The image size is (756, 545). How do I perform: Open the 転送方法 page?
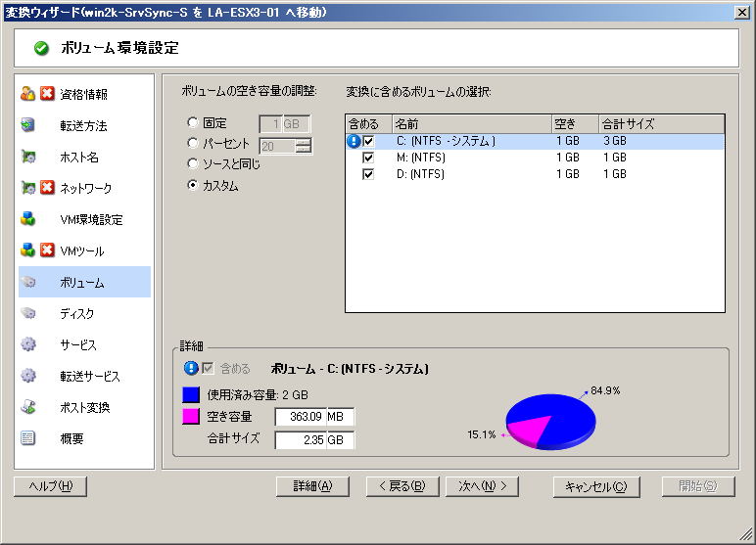[83, 125]
